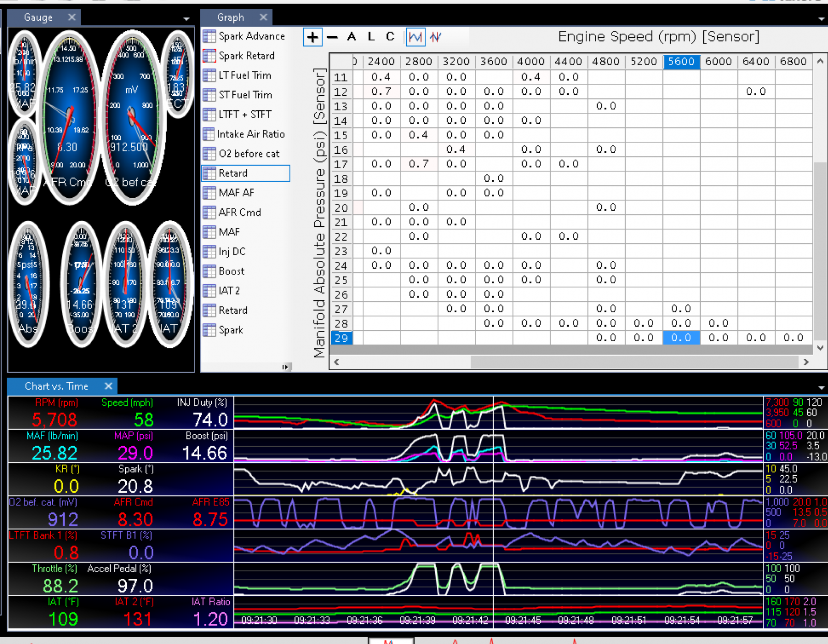Click table icon beside Intake Air Ratio
This screenshot has height=644, width=828.
(209, 135)
